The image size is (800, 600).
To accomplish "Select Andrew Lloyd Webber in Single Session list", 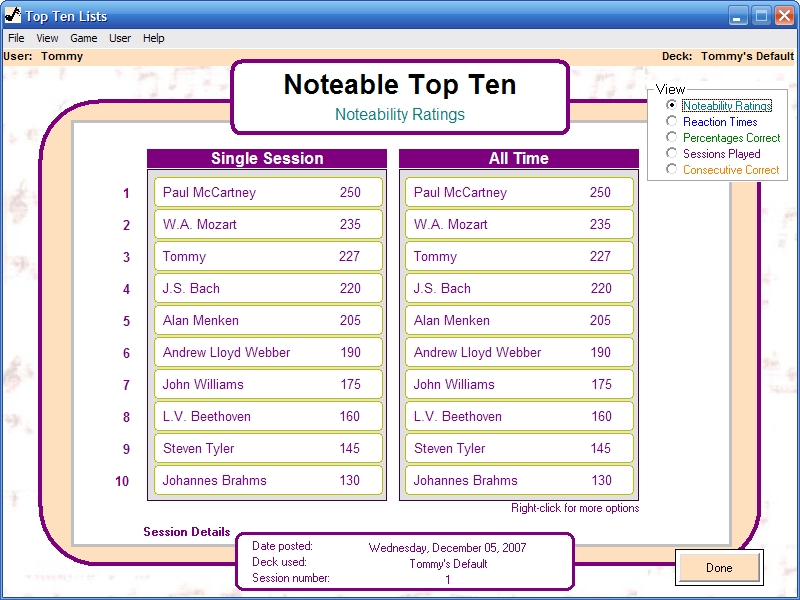I will pos(268,352).
